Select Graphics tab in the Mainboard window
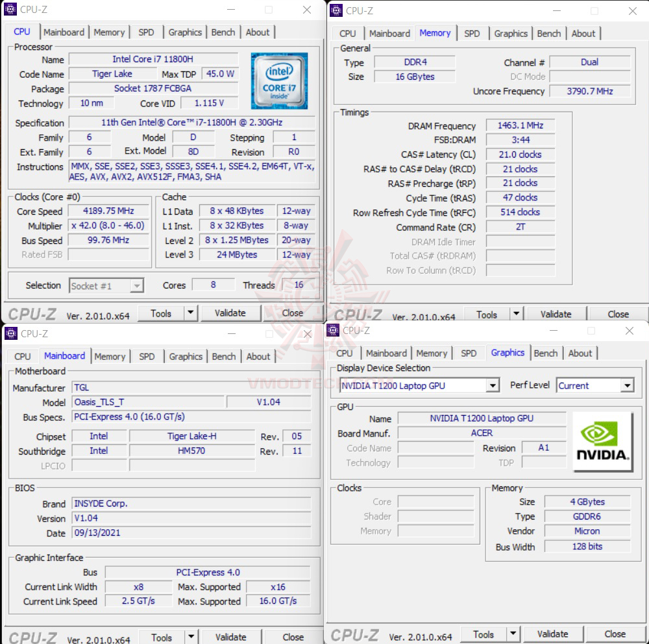Viewport: 649px width, 644px height. click(186, 357)
